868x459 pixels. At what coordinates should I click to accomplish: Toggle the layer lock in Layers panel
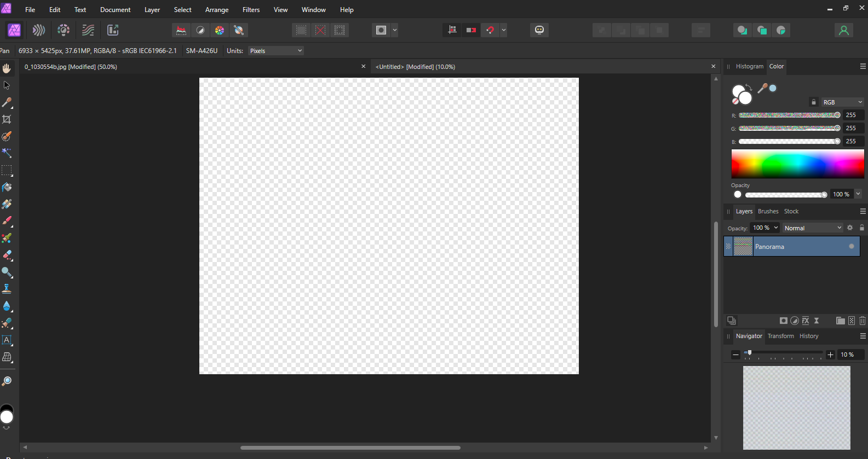861,228
